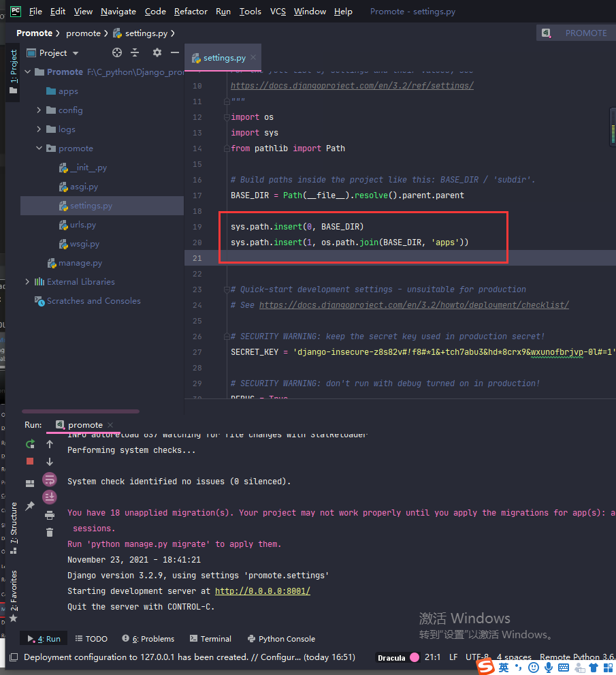Open Project panel settings gear
This screenshot has width=616, height=675.
pyautogui.click(x=157, y=52)
